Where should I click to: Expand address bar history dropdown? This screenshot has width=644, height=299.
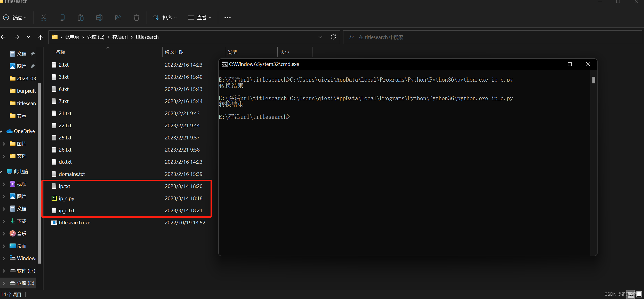(x=320, y=37)
